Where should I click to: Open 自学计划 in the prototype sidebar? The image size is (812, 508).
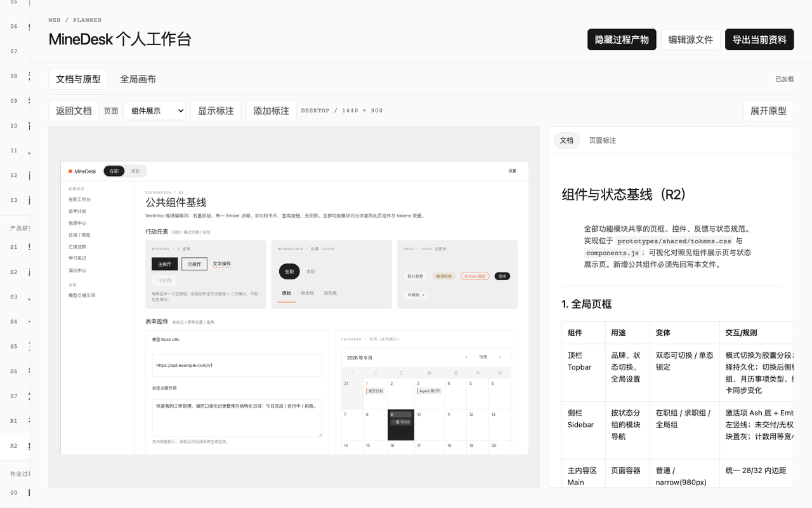tap(77, 211)
